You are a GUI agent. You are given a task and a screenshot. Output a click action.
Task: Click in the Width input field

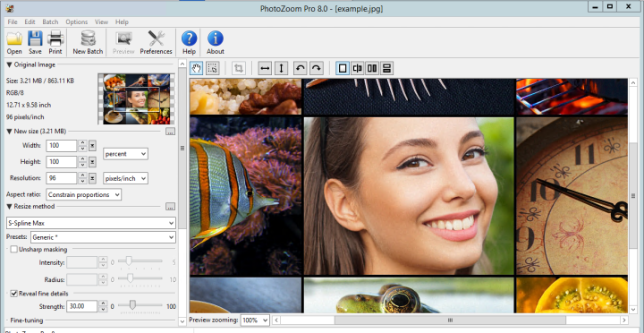(x=62, y=146)
